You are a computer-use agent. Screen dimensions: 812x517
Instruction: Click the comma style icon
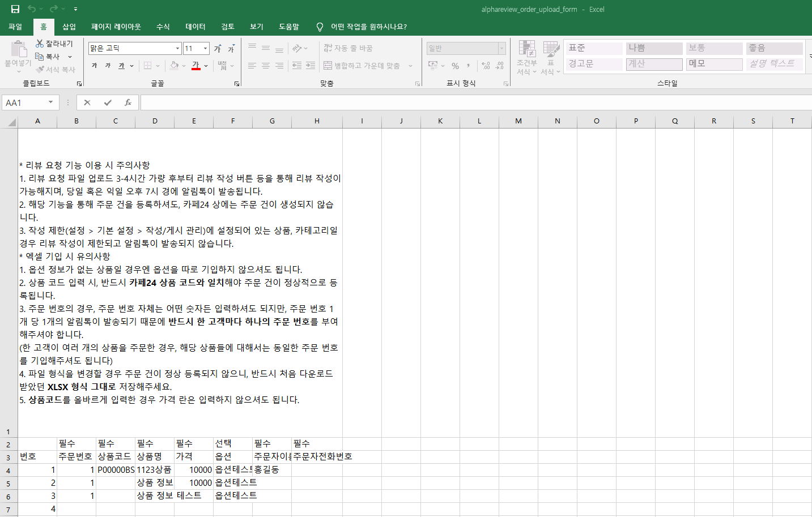pyautogui.click(x=469, y=66)
